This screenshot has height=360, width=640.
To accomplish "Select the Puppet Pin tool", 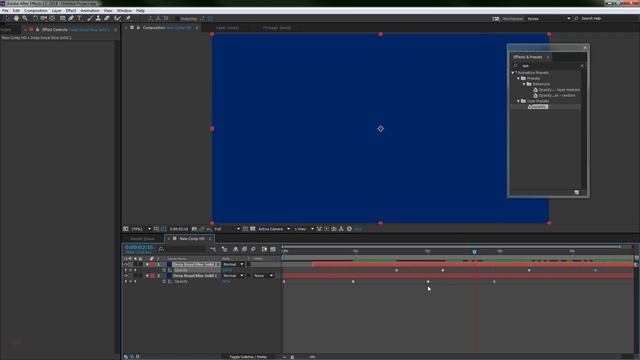I will click(x=128, y=18).
